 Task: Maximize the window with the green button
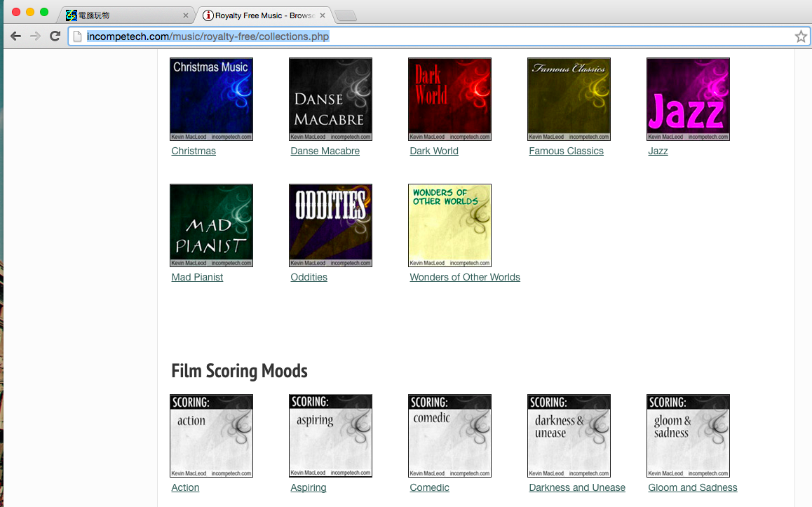44,12
